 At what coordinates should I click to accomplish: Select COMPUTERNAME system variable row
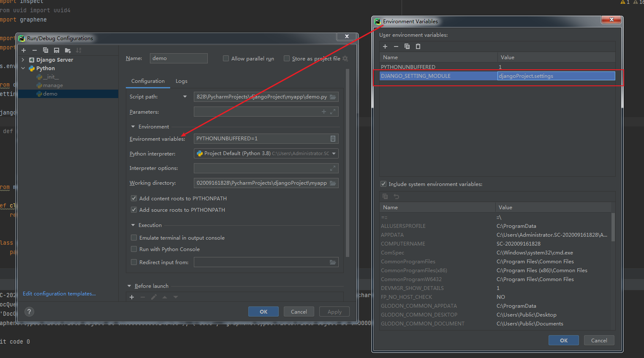495,244
